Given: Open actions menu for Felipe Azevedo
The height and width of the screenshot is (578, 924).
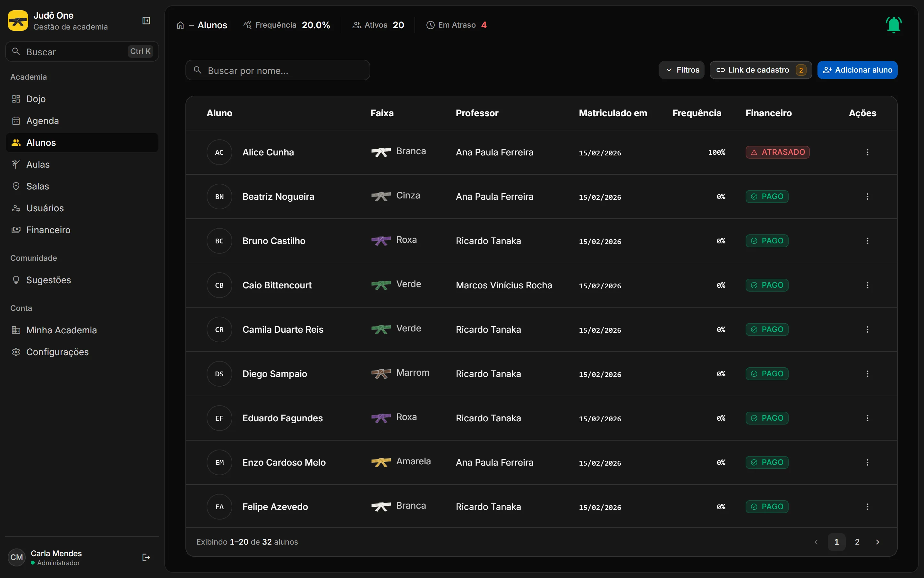Looking at the screenshot, I should pyautogui.click(x=868, y=507).
